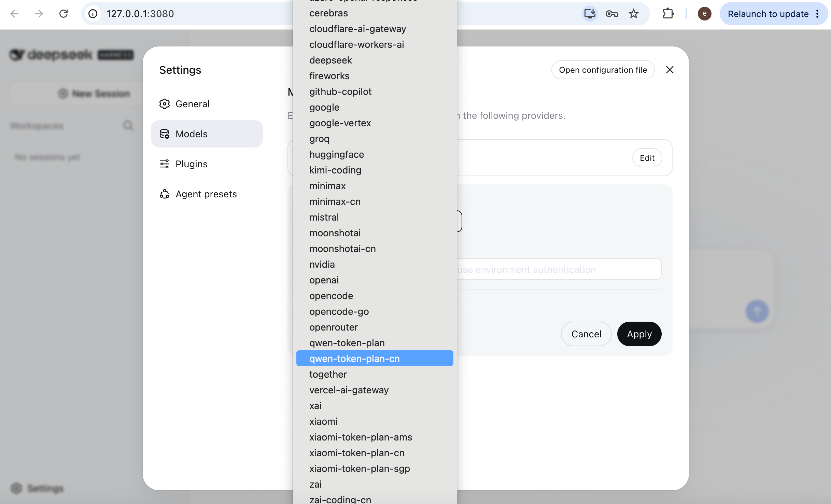Choose the opencode option

coord(375,296)
